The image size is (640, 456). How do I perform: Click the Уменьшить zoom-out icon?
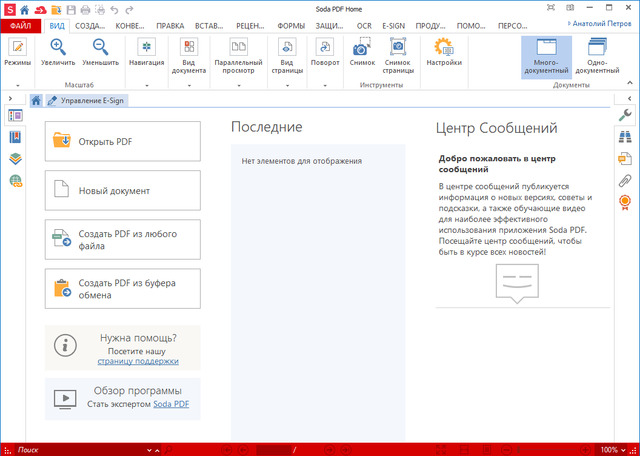(101, 47)
